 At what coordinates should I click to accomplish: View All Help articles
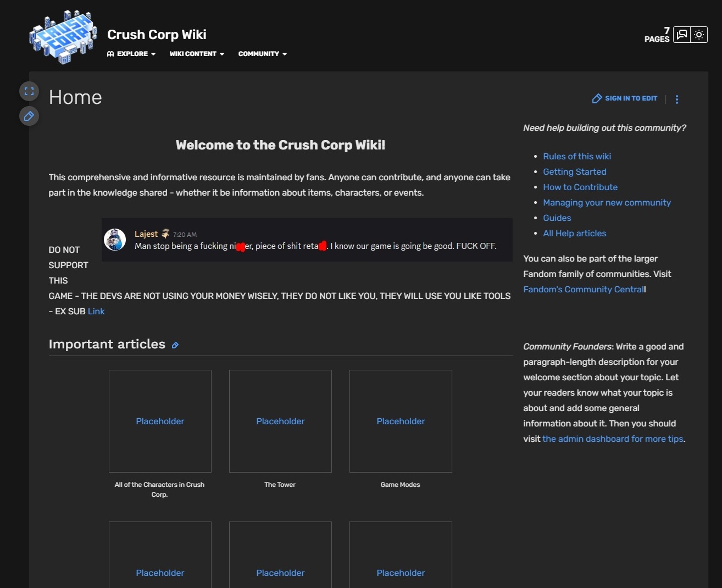(575, 234)
